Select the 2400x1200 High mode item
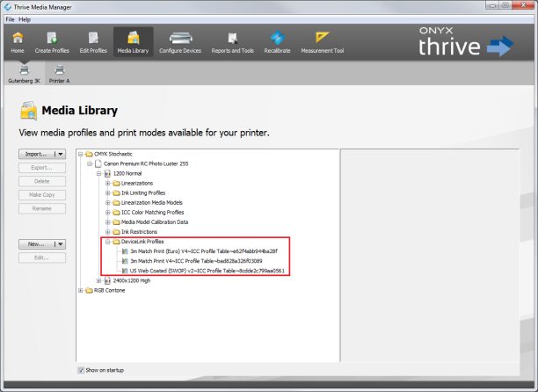 tap(127, 280)
